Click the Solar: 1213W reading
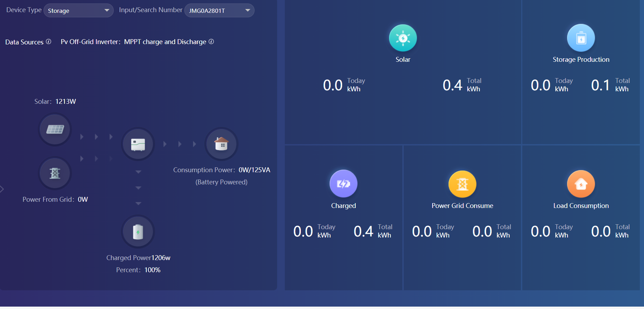Viewport: 644px width, 309px height. click(55, 101)
